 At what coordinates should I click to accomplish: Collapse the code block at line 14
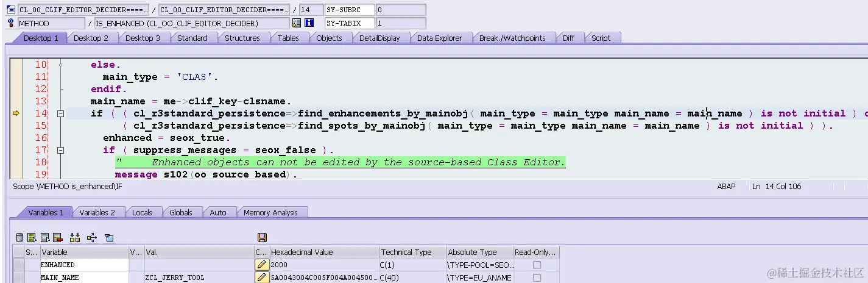(60, 113)
